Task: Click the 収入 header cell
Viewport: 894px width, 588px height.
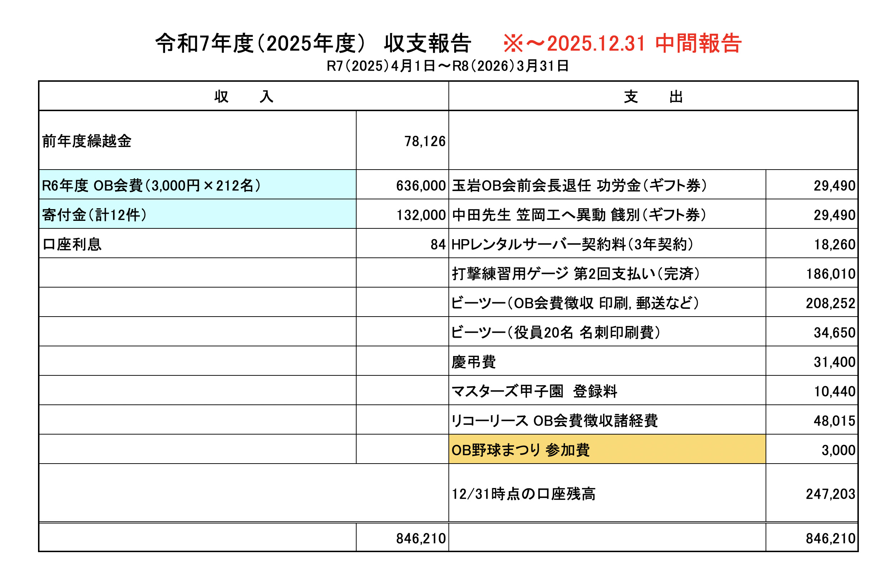Action: (243, 96)
